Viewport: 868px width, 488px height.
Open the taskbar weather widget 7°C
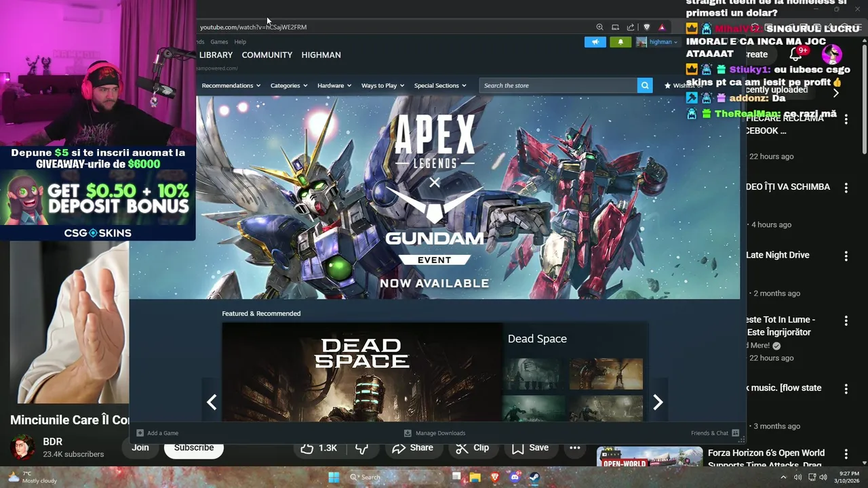point(32,477)
